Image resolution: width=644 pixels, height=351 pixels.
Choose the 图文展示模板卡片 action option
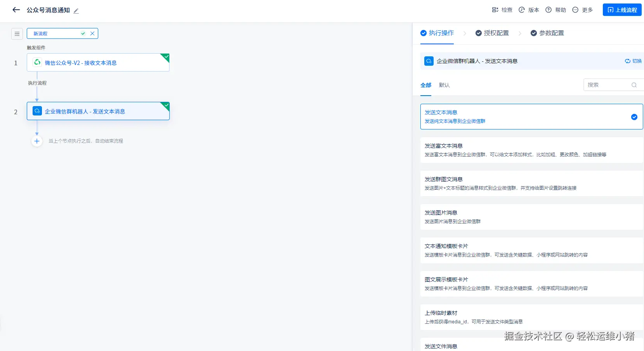coord(531,284)
